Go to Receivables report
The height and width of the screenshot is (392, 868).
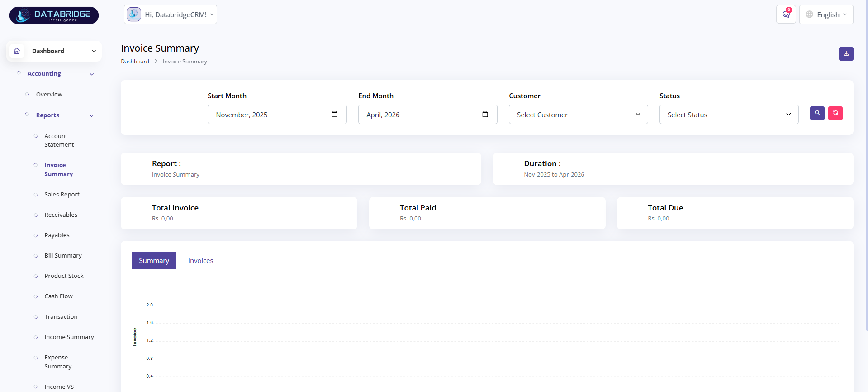point(61,215)
